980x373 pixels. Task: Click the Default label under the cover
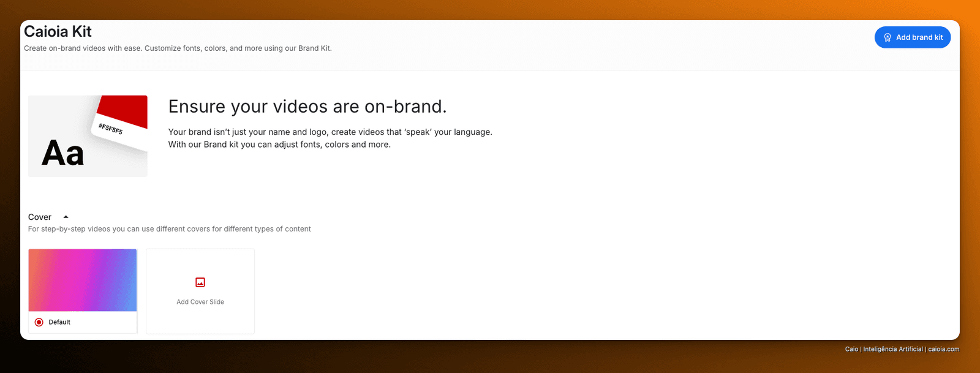(59, 322)
